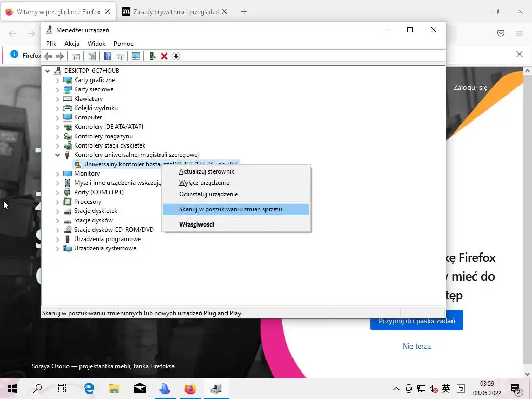Open the Plik menu

pos(51,44)
